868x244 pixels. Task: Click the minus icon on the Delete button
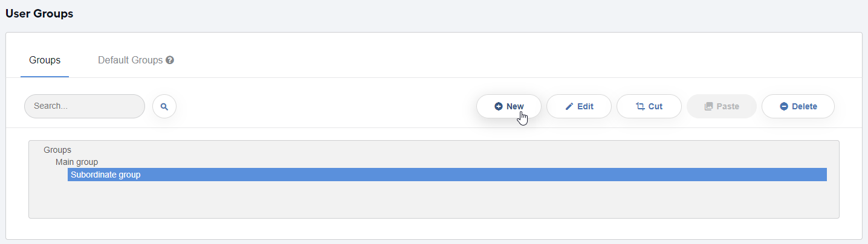784,106
